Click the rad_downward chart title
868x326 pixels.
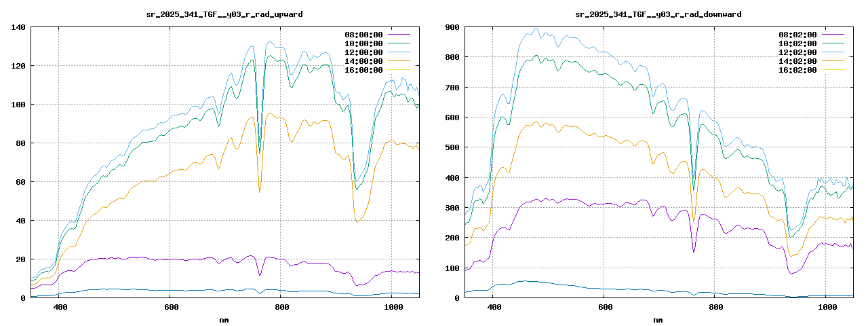658,14
